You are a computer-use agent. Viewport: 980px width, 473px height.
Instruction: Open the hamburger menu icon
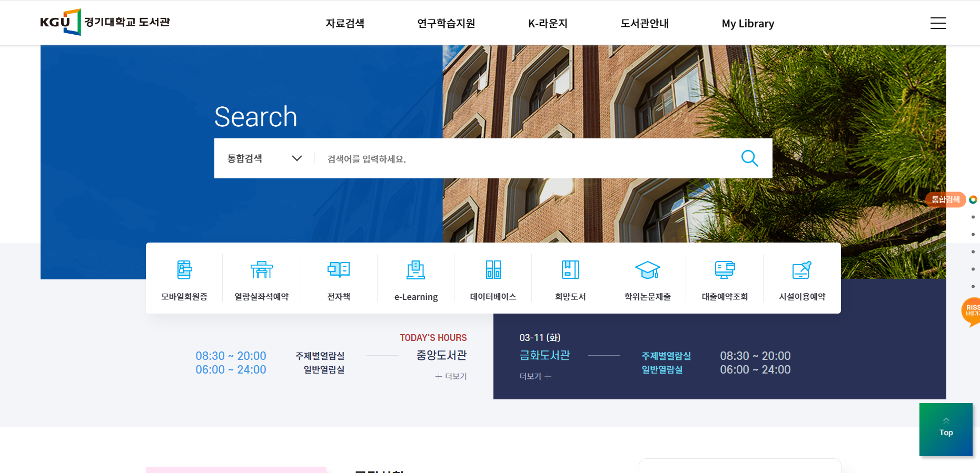point(938,23)
